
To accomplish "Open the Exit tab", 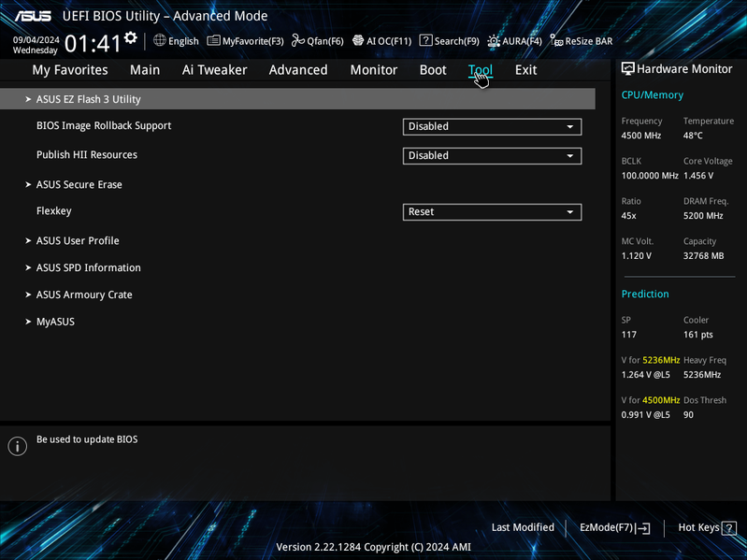I will (526, 70).
